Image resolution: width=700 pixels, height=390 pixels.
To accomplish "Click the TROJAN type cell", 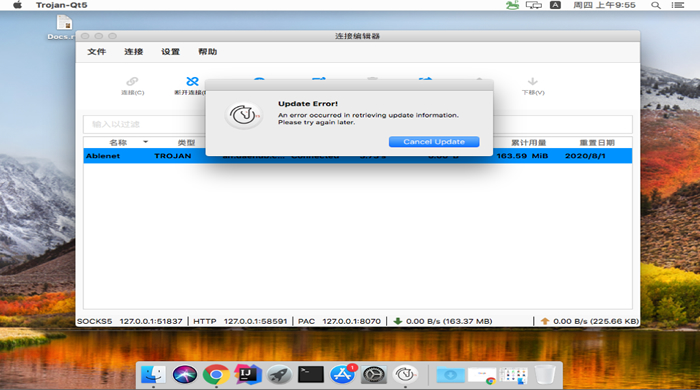I will (173, 156).
